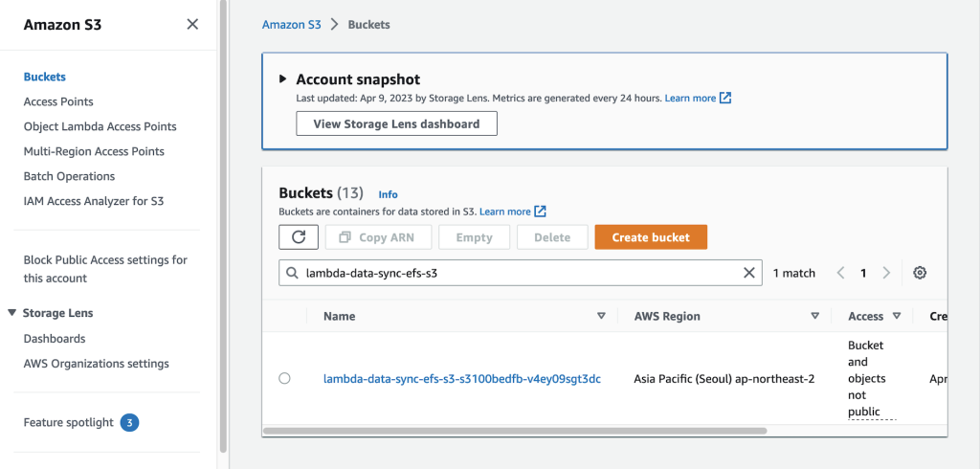Viewport: 980px width, 469px height.
Task: Expand the Account snapshot section
Action: click(283, 78)
